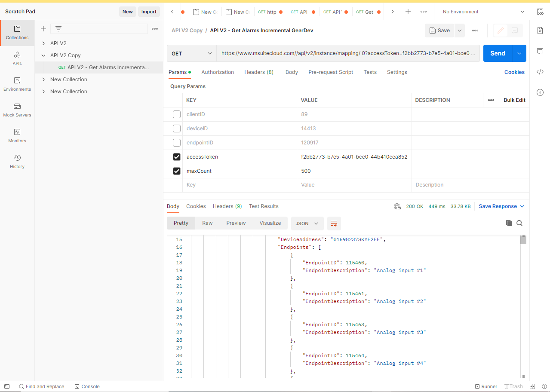
Task: Click the plus icon to create new collection
Action: 43,29
